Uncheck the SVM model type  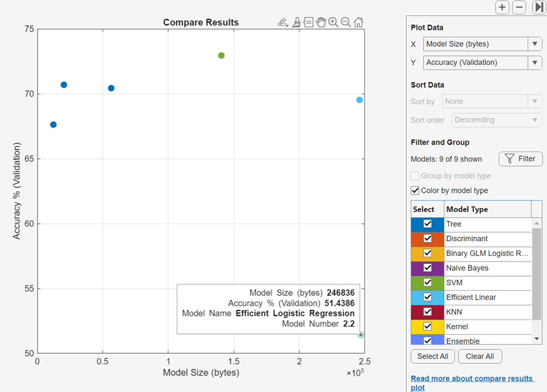tap(427, 283)
